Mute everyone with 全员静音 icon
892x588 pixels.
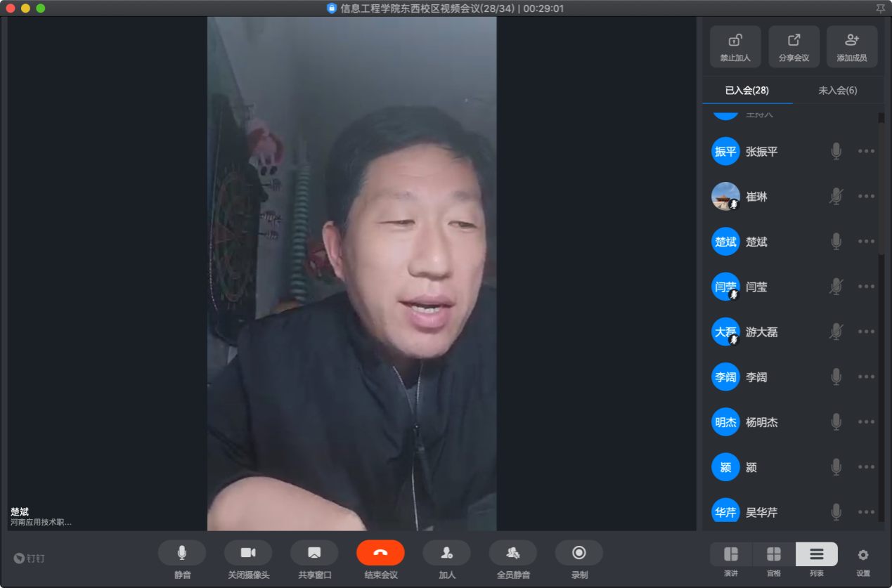click(x=512, y=553)
